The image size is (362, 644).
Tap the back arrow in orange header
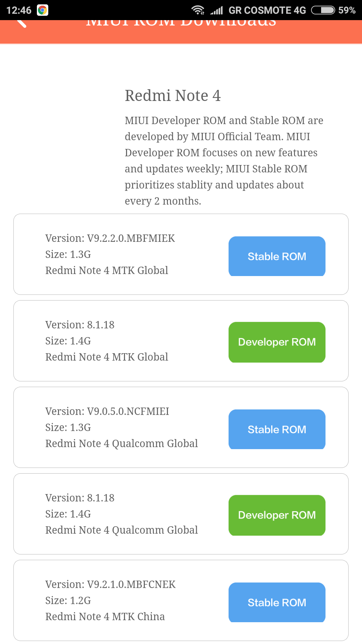tap(21, 23)
